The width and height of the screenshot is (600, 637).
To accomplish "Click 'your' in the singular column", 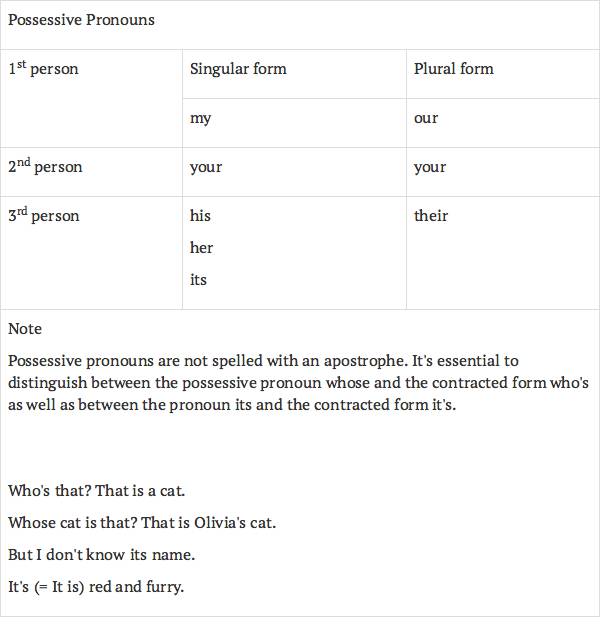I will coord(206,167).
